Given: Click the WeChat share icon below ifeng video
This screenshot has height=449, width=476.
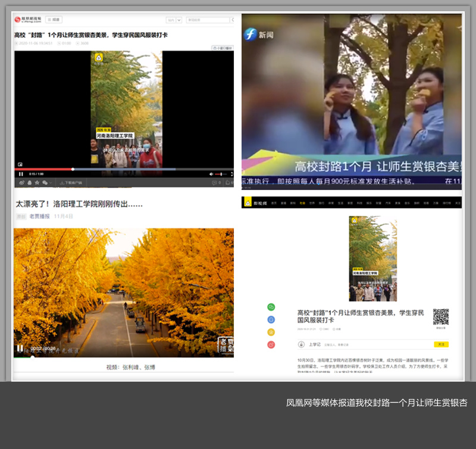Looking at the screenshot, I should point(45,183).
